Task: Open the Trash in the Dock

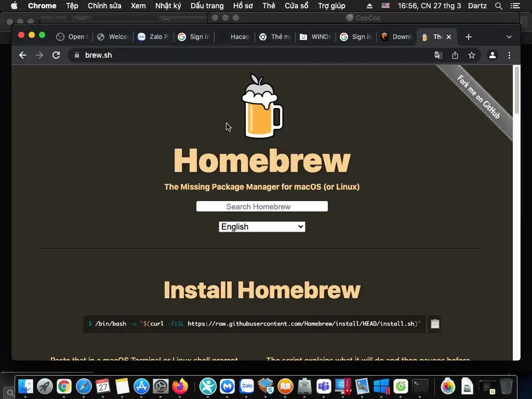Action: pos(506,386)
